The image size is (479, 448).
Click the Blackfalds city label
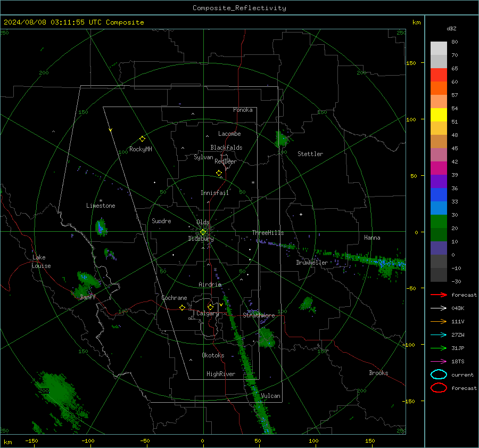click(x=226, y=148)
